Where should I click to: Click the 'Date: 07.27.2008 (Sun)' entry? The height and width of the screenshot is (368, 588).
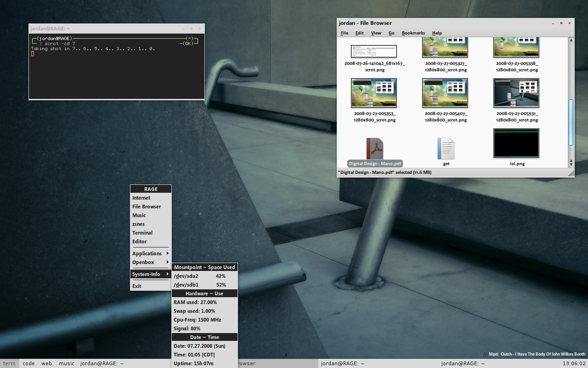pos(204,346)
